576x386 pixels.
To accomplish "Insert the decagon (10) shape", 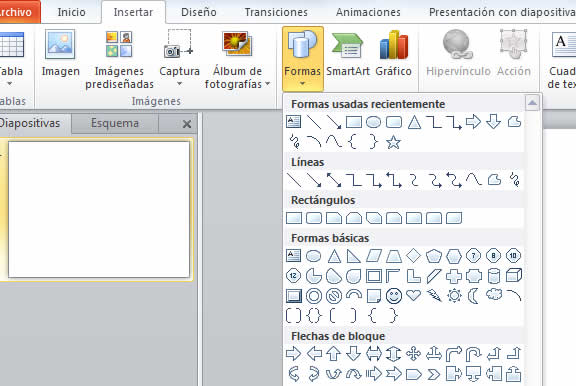I will [513, 256].
